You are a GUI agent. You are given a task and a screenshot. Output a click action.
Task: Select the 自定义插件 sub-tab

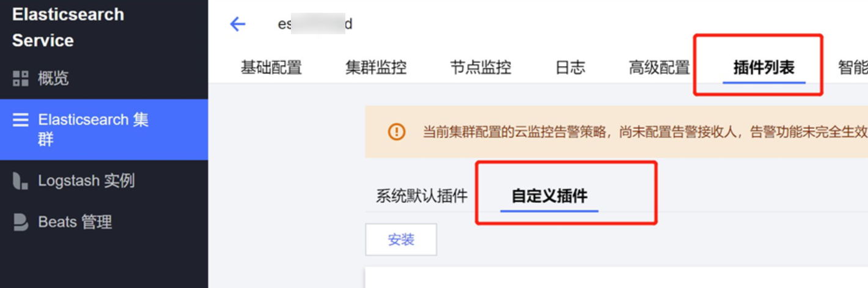[x=550, y=196]
